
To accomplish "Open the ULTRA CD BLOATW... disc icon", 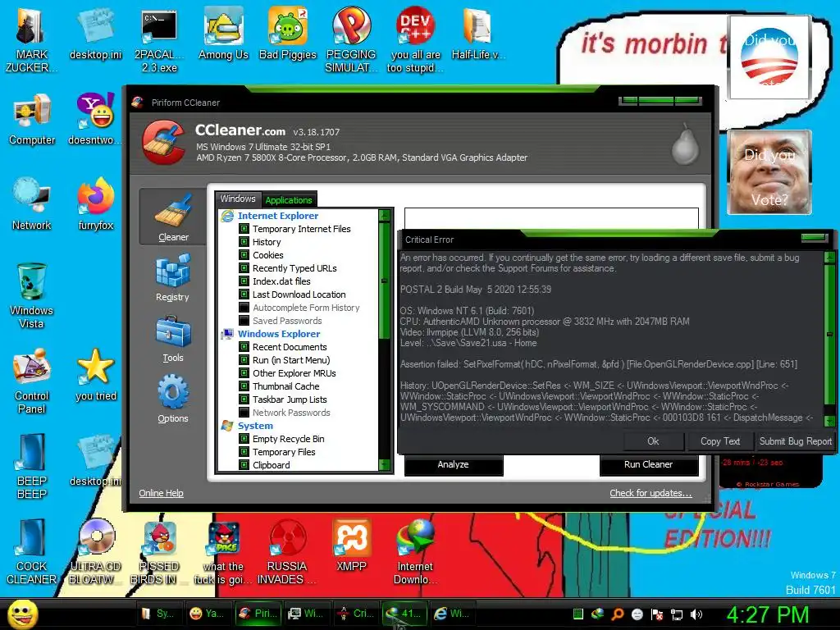I will click(96, 551).
